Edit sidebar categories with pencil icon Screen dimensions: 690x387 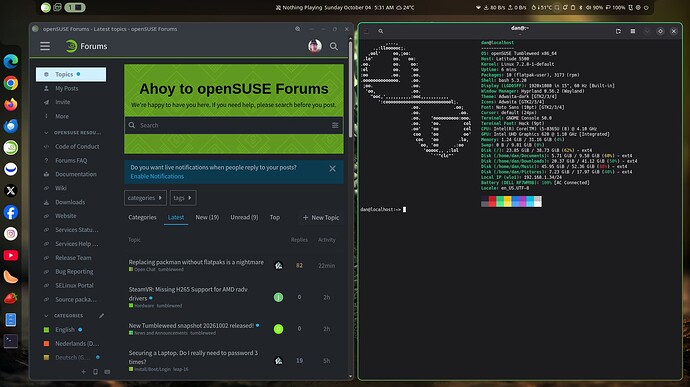(102, 316)
